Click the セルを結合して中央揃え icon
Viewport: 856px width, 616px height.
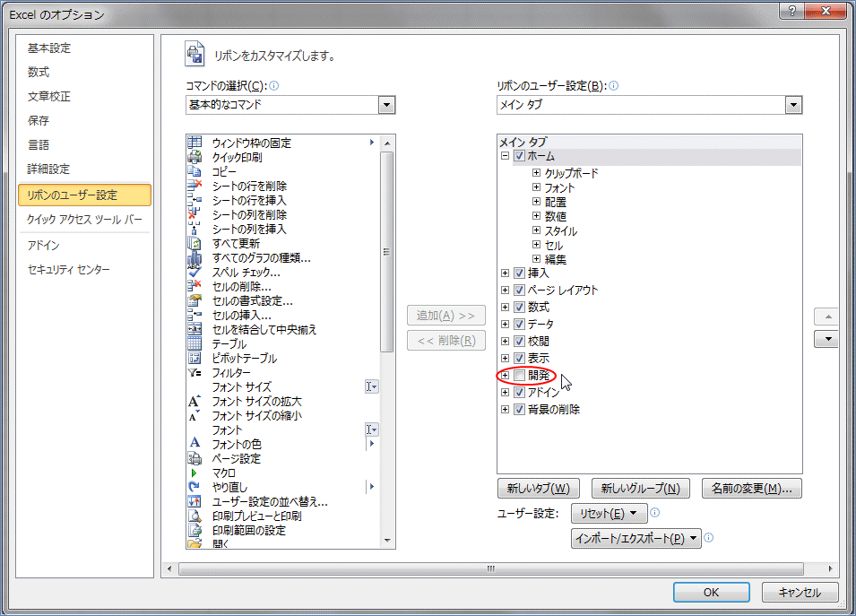pos(195,329)
